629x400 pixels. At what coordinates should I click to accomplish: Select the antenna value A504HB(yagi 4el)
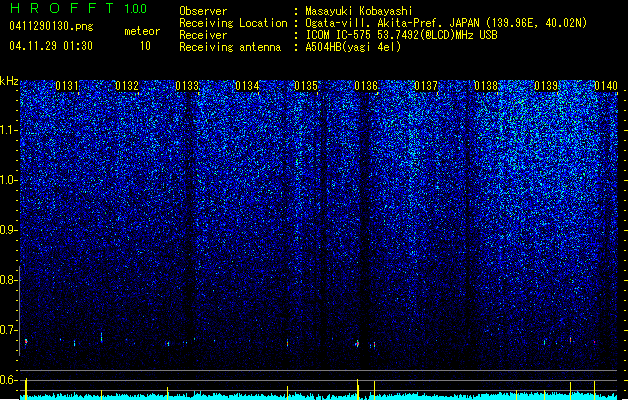pos(353,47)
